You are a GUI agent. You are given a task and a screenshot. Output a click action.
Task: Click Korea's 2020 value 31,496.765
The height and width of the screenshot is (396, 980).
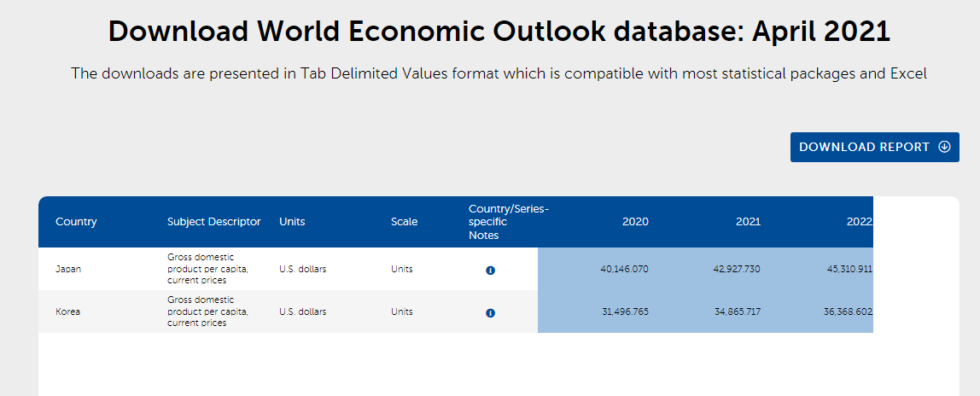point(624,312)
